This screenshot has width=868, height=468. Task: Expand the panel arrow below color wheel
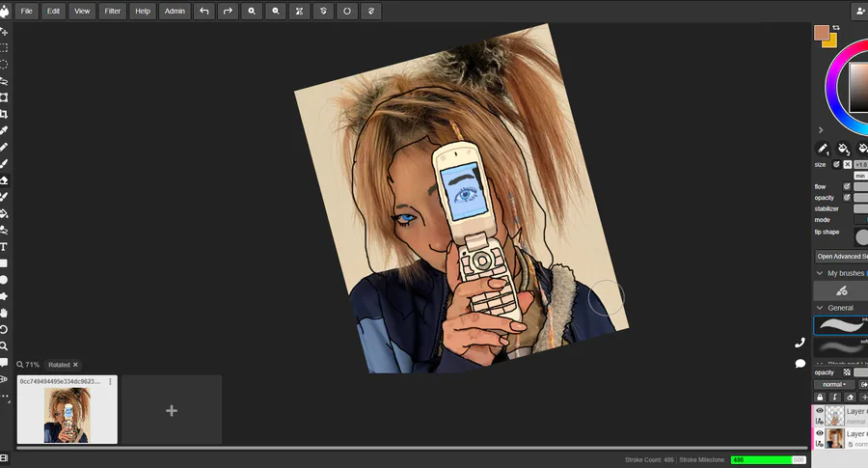[x=821, y=130]
